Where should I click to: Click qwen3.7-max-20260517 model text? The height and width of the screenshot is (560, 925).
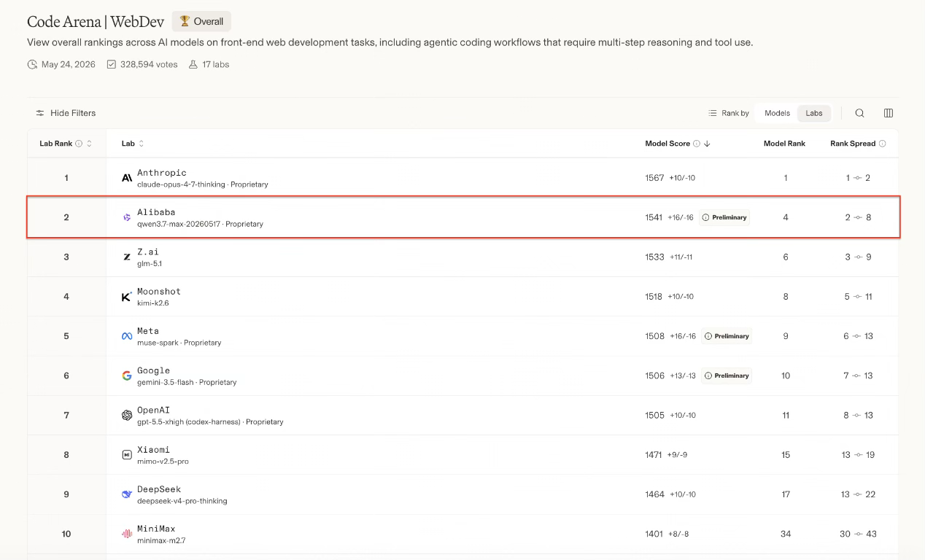[179, 224]
